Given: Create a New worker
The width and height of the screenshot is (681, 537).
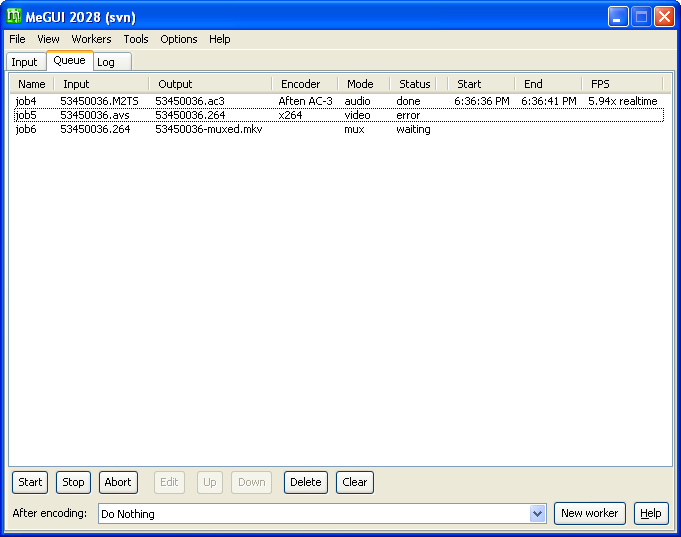Looking at the screenshot, I should coord(589,514).
